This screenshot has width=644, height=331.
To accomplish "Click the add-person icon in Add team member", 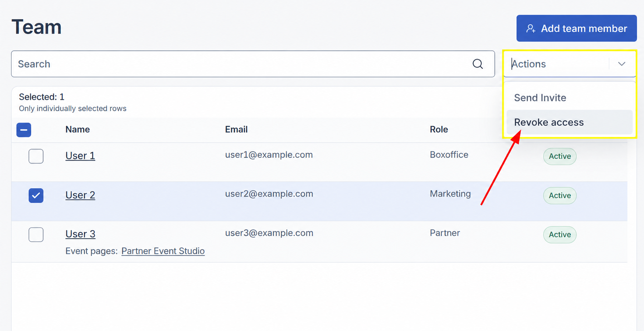I will [531, 28].
